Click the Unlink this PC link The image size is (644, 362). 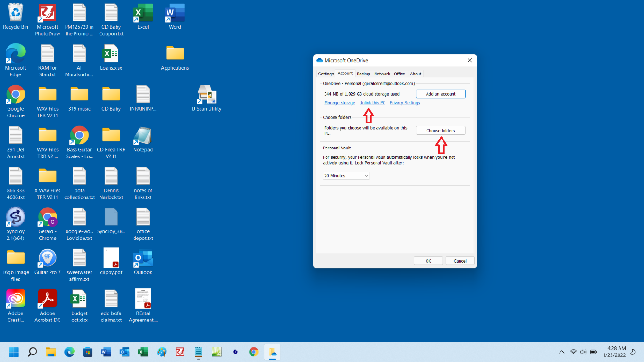[372, 103]
